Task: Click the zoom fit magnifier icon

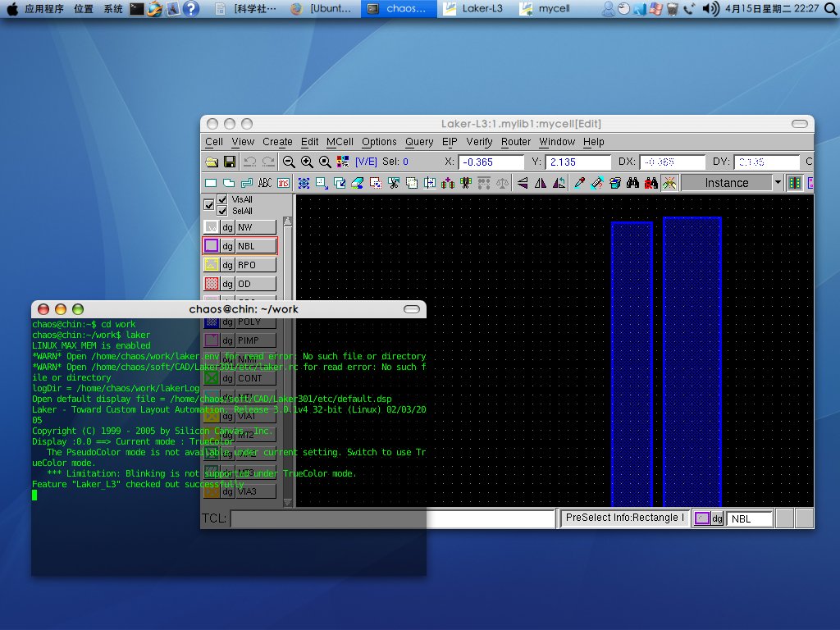Action: (x=325, y=162)
